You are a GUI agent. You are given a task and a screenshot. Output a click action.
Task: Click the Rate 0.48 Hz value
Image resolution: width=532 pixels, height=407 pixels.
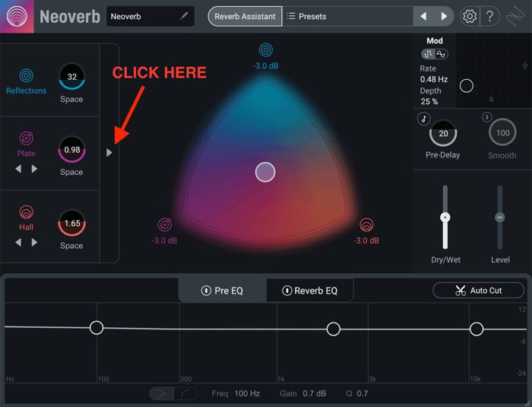click(x=434, y=79)
